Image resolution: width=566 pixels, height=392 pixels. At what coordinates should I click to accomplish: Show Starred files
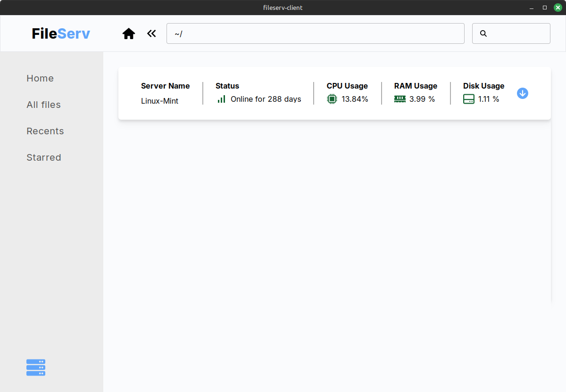[44, 157]
